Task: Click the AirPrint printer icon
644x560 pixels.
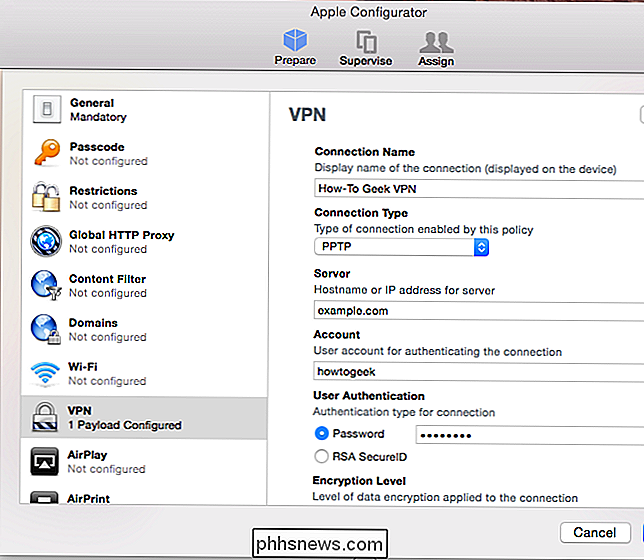Action: point(44,498)
